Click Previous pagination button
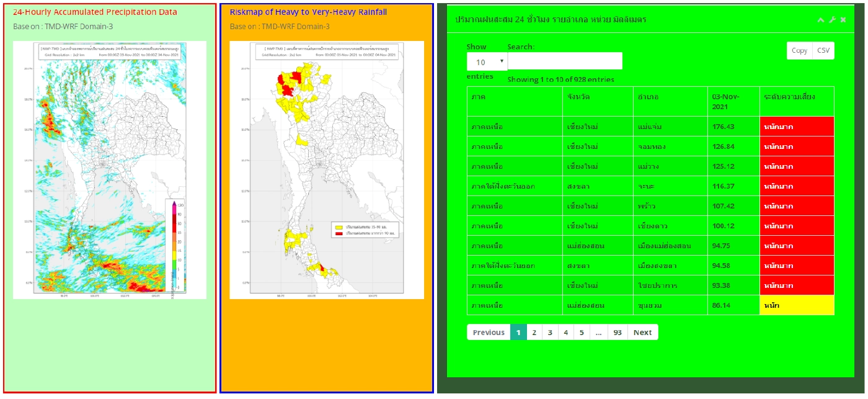868x399 pixels. [489, 333]
